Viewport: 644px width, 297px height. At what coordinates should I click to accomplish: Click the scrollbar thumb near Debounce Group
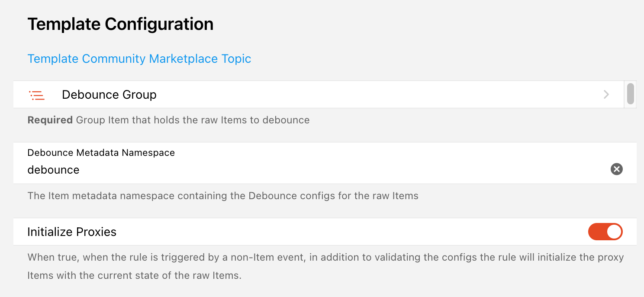point(631,94)
